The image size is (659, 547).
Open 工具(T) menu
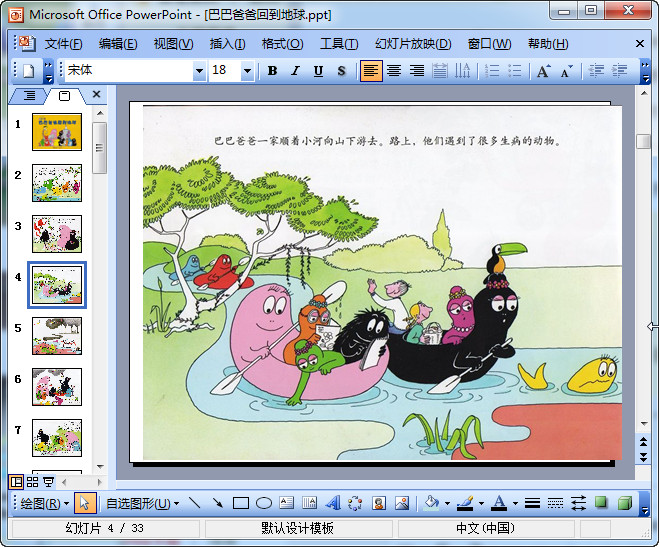point(339,44)
